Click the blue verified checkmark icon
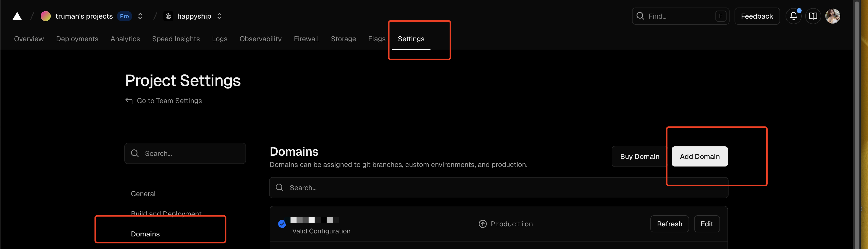This screenshot has width=868, height=249. pyautogui.click(x=282, y=224)
